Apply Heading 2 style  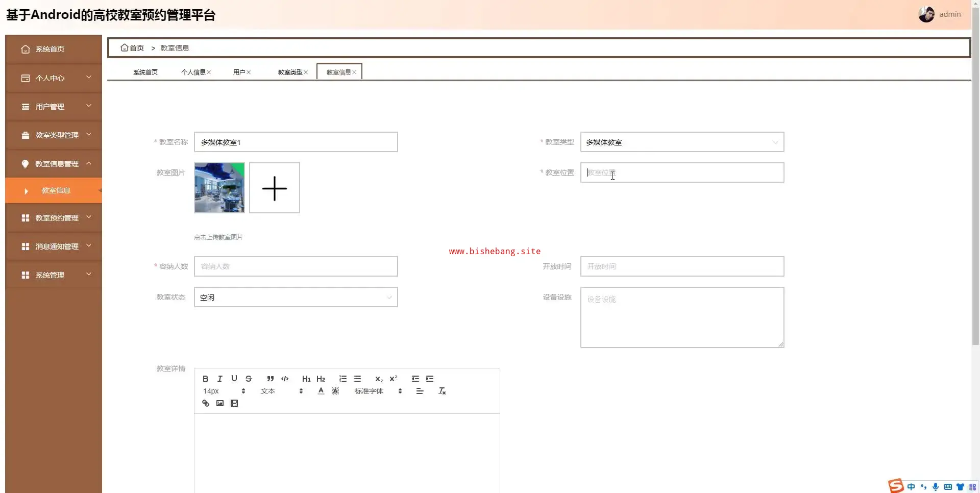pos(321,379)
